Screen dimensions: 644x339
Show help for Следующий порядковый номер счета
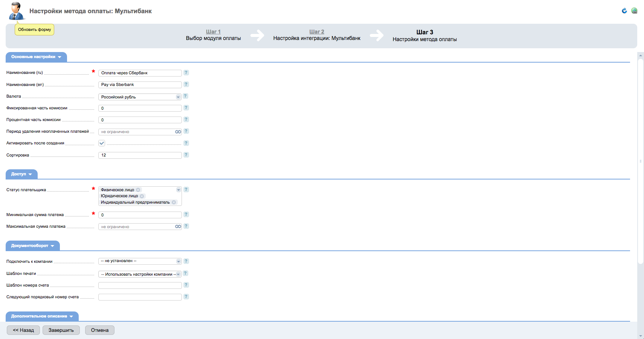tap(186, 296)
